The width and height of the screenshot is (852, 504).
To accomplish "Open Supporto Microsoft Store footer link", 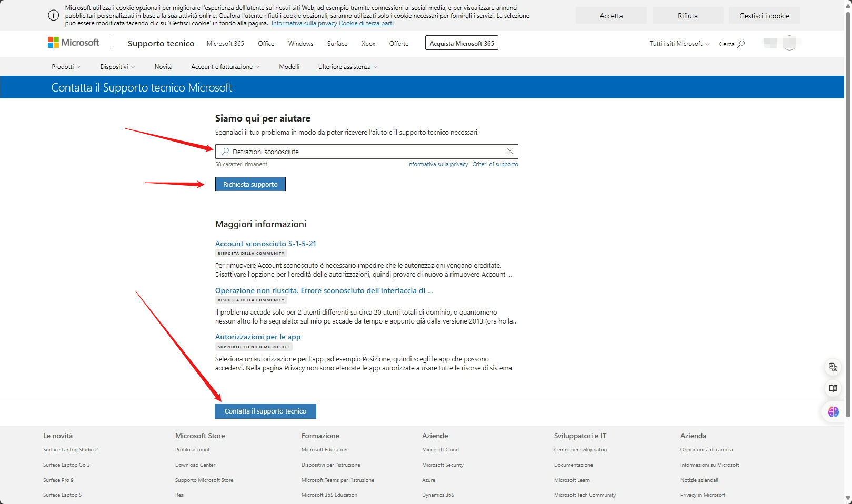I will point(204,480).
